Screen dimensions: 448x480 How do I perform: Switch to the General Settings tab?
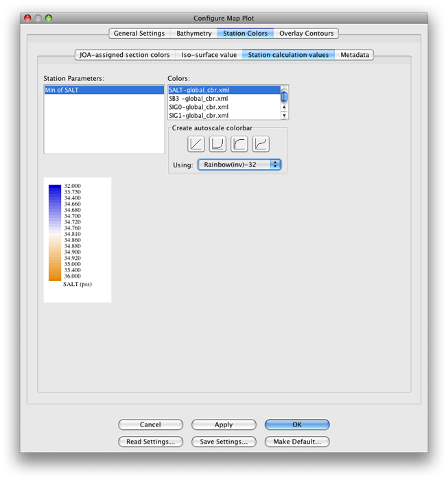(x=139, y=33)
